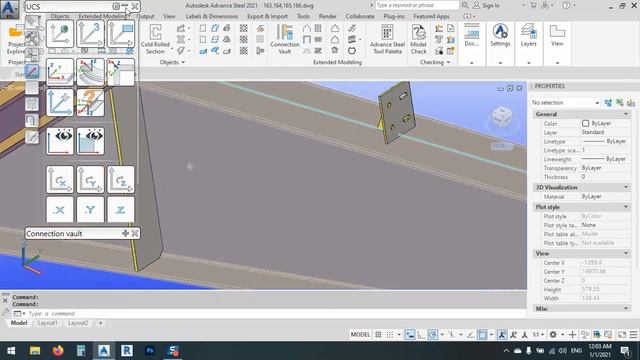Open the Labels & Dimensions tab
The height and width of the screenshot is (360, 640).
[x=212, y=16]
